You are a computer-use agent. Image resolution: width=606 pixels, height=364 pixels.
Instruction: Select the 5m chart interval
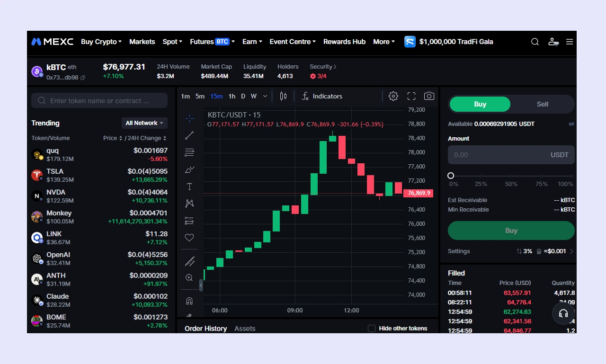tap(200, 96)
